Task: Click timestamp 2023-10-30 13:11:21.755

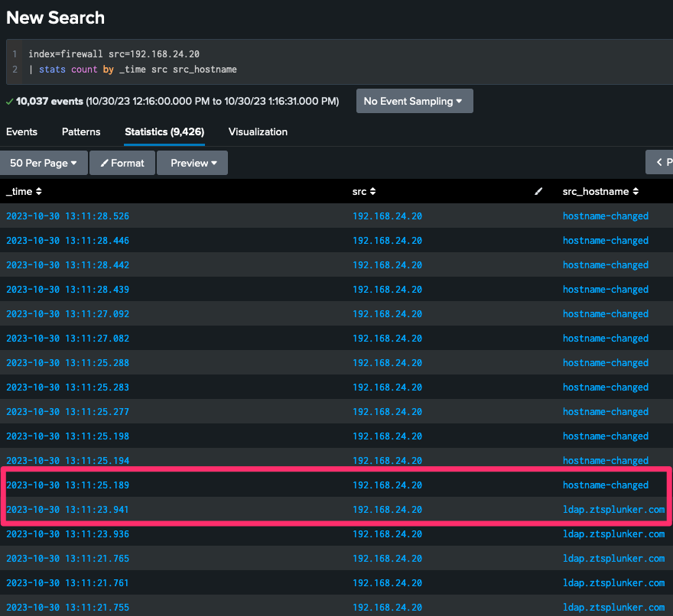Action: pyautogui.click(x=67, y=608)
